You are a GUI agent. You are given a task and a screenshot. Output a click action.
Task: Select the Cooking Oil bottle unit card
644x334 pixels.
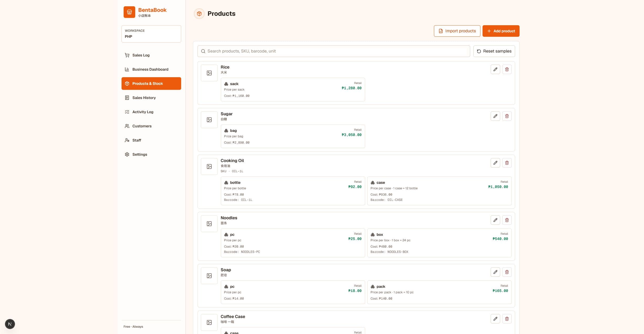click(x=293, y=191)
